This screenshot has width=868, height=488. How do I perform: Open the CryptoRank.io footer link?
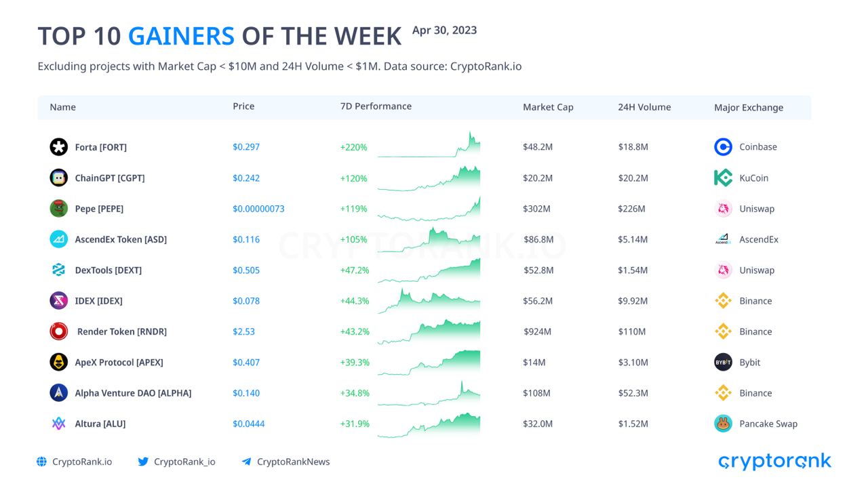(82, 462)
